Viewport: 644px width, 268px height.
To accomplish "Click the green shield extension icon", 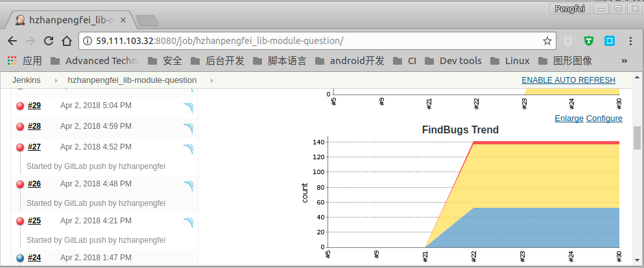I will click(589, 41).
